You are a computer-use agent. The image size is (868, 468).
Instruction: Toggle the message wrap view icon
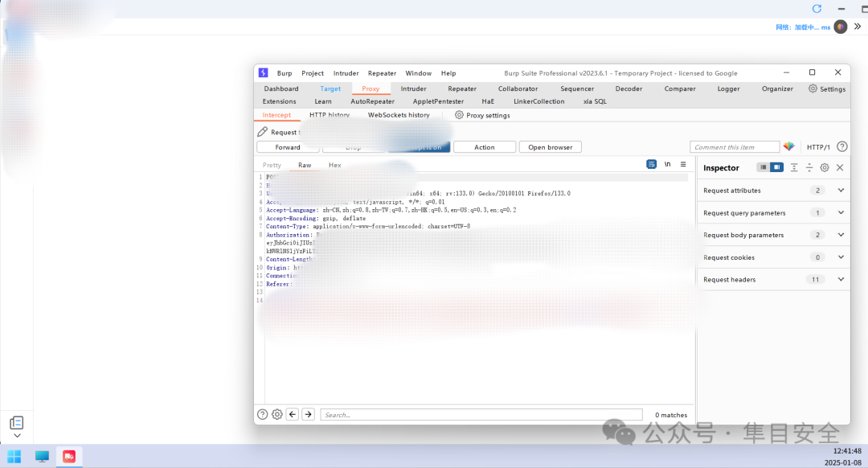[x=652, y=165]
